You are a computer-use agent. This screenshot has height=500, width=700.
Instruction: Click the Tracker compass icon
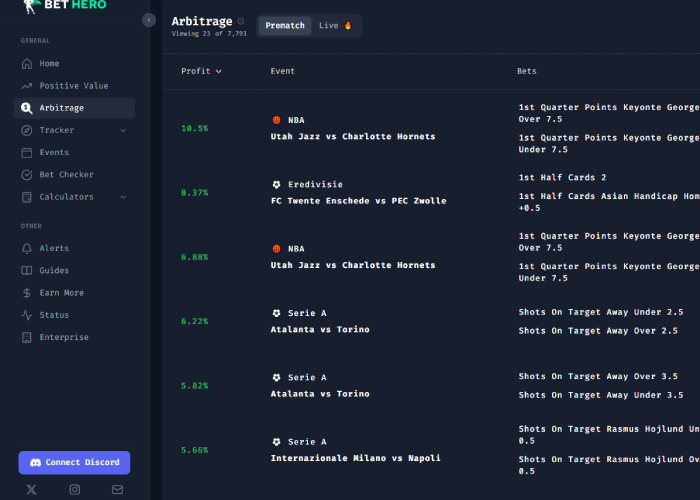(x=27, y=130)
